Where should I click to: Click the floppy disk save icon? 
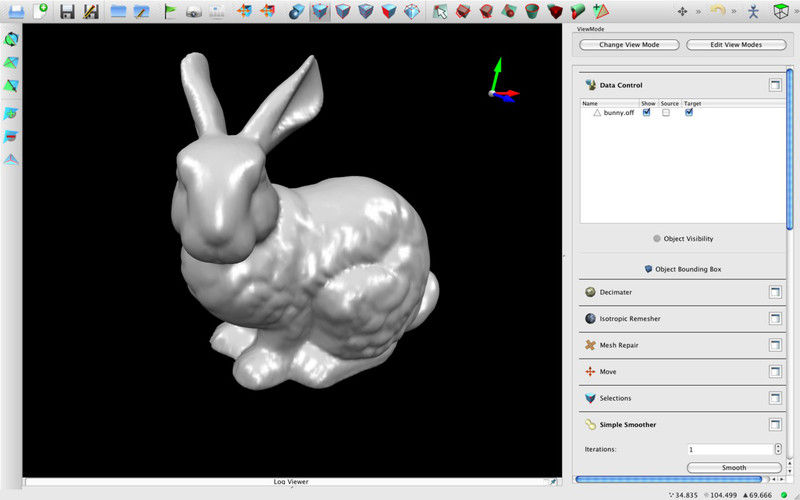[x=67, y=11]
